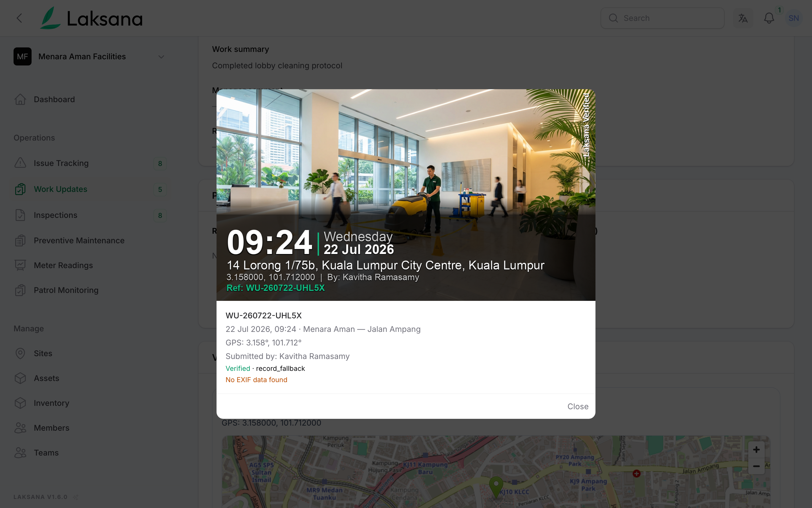Click the Assets cube icon
The width and height of the screenshot is (812, 508).
21,378
